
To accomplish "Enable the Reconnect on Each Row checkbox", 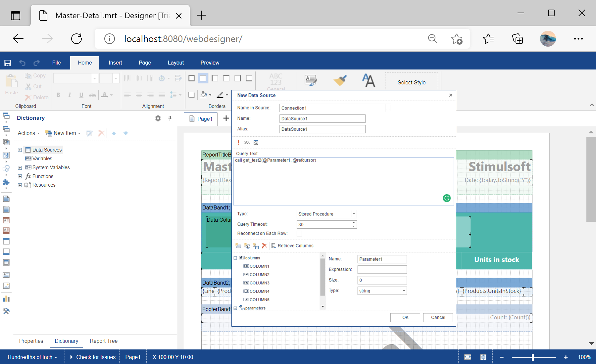I will [299, 233].
